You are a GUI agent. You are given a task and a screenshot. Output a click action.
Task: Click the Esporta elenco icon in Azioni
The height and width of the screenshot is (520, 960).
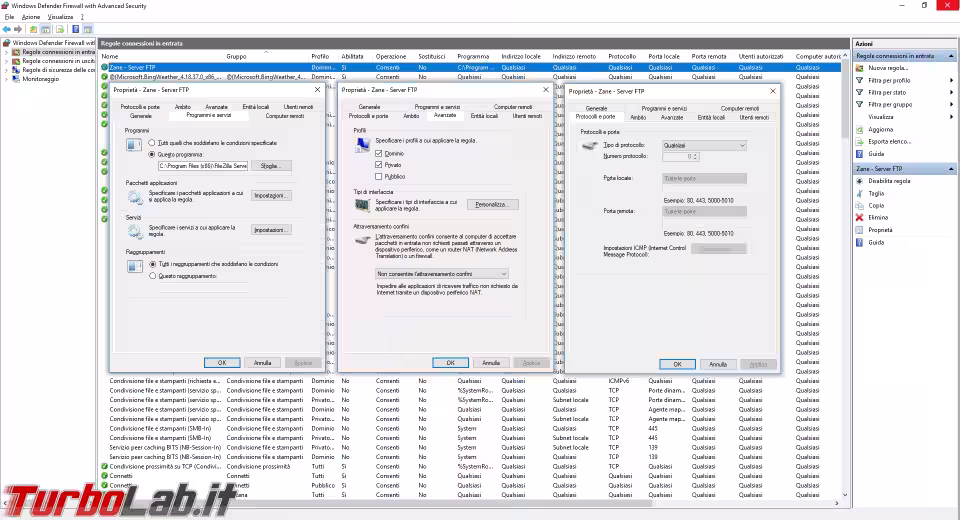click(860, 141)
